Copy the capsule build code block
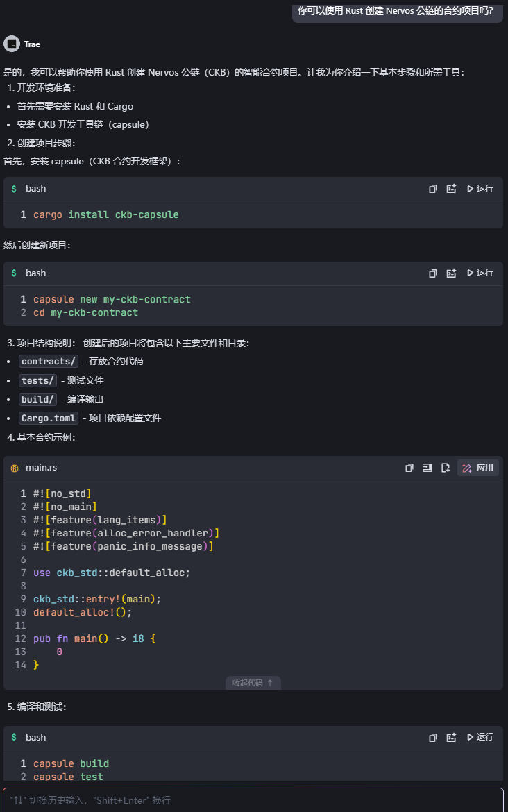508x812 pixels. tap(433, 738)
